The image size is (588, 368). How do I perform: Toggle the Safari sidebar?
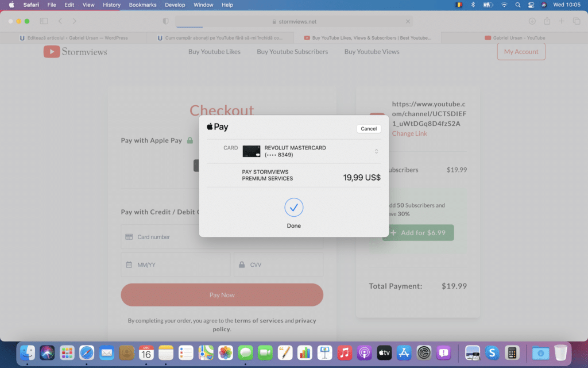(x=44, y=21)
